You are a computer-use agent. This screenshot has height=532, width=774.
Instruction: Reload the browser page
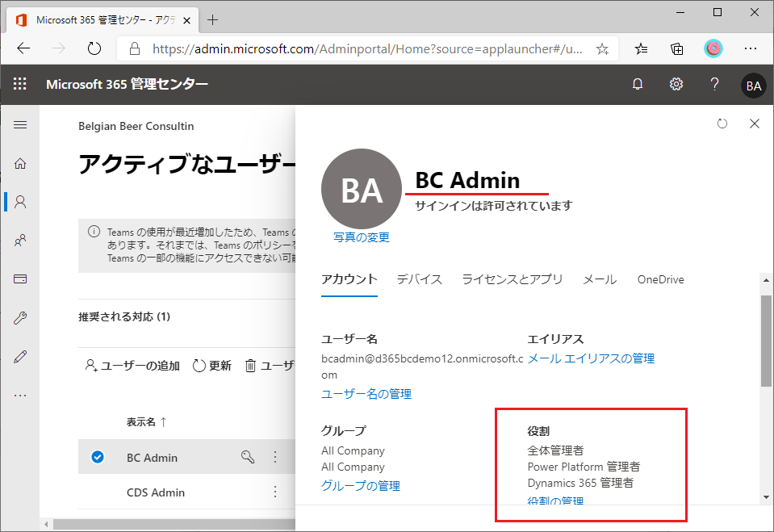pos(94,48)
